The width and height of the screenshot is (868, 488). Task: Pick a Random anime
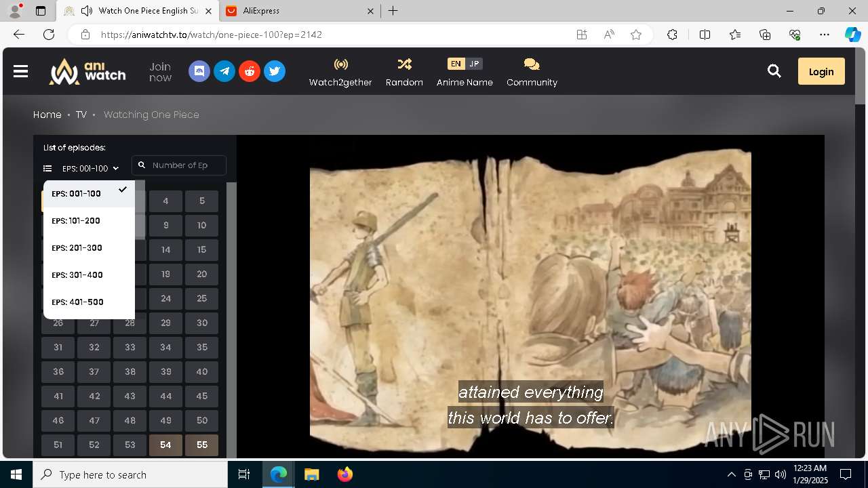click(x=404, y=72)
